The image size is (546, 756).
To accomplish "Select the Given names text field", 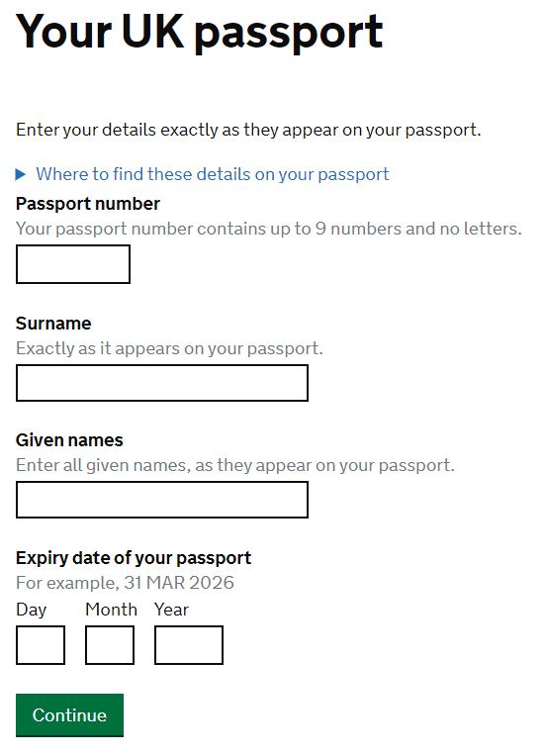I will click(162, 500).
